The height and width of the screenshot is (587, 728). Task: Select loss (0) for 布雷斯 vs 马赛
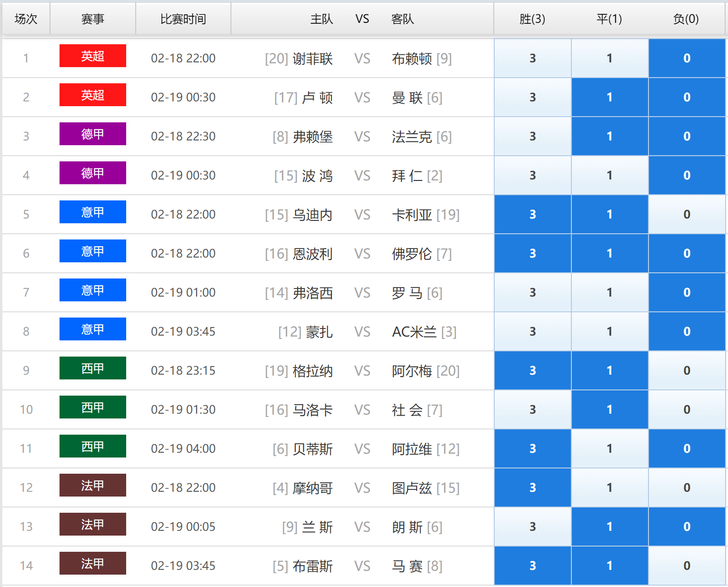[x=687, y=566]
